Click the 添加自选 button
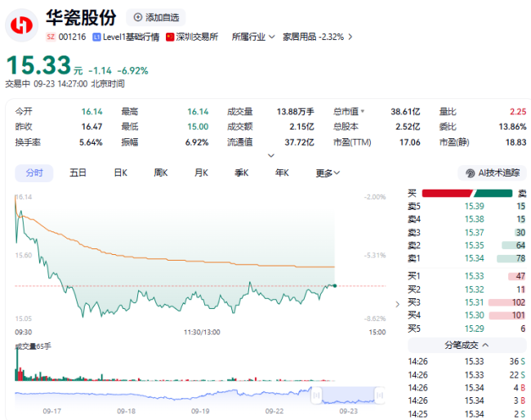Screen dimensions: 531x420 [157, 17]
